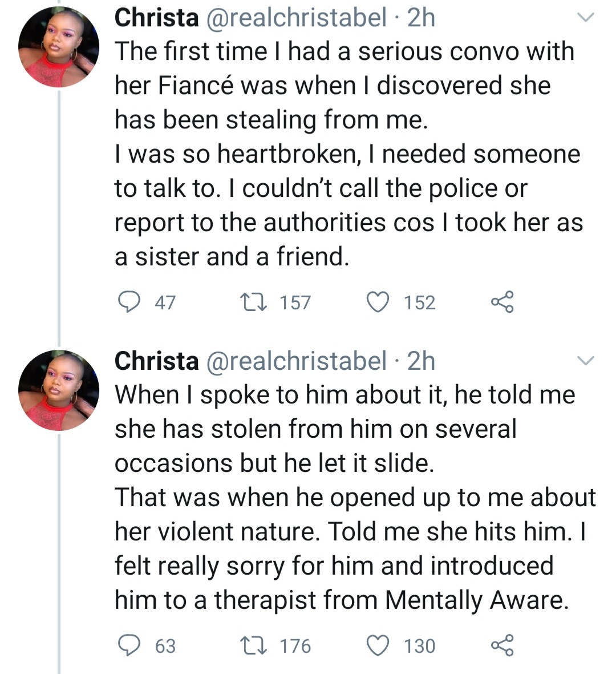
Task: Retweet the tweet showing 157 retweets
Action: pos(249,302)
